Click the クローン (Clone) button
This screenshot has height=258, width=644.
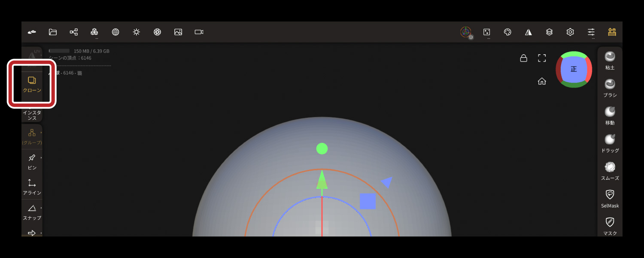[32, 84]
